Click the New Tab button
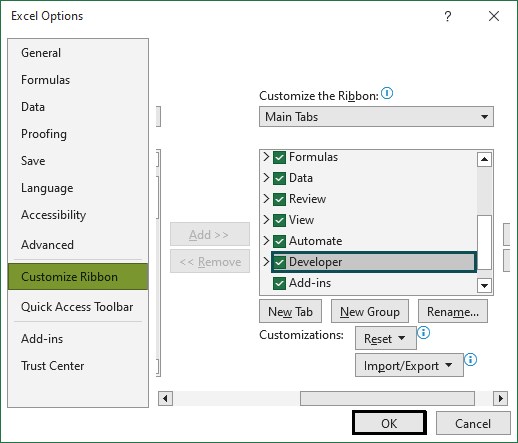 [x=290, y=311]
